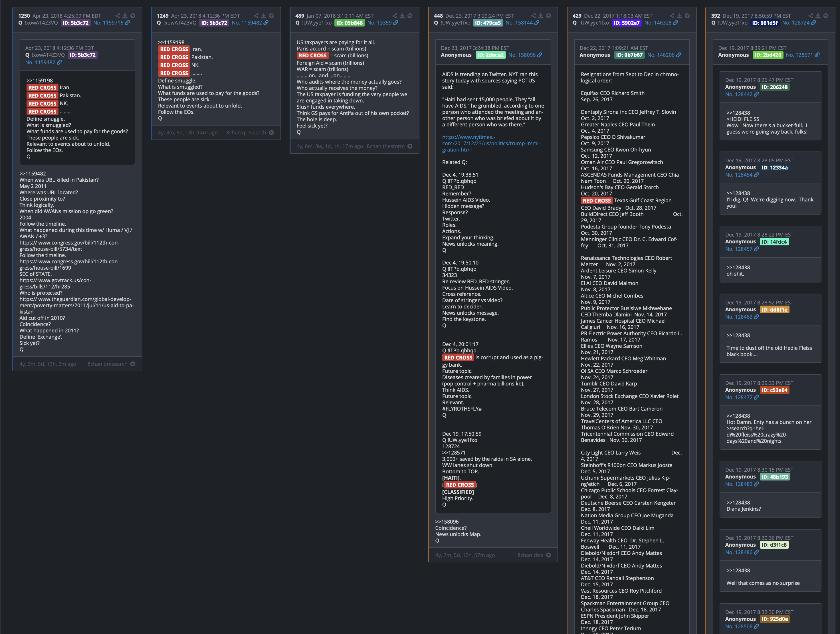
Task: Click the ID: 48b193 badge
Action: point(775,477)
